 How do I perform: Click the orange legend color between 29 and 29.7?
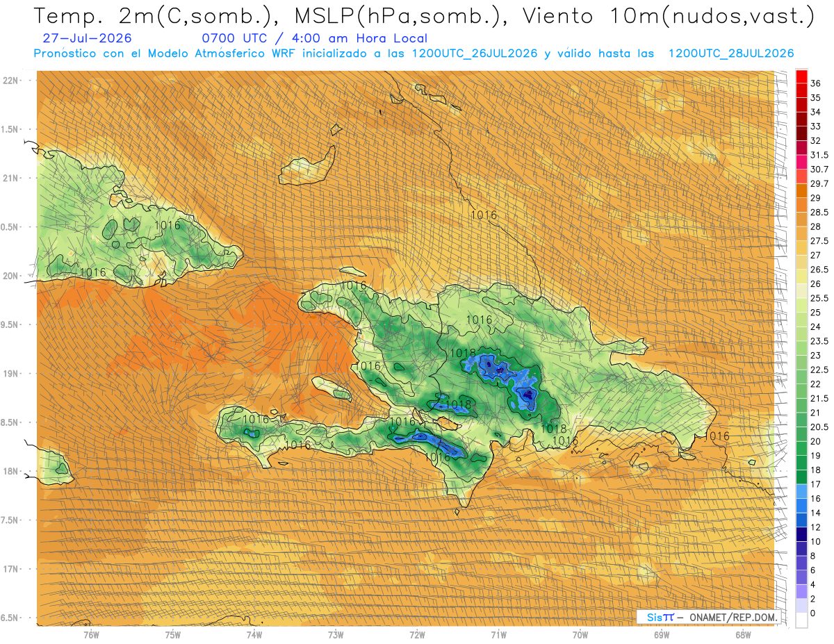801,191
